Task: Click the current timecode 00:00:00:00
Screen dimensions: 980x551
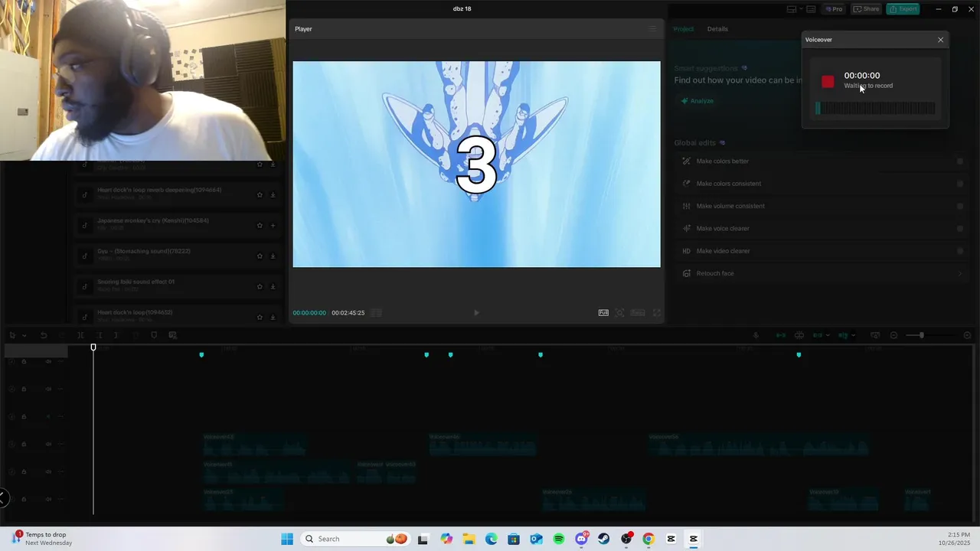Action: point(309,313)
